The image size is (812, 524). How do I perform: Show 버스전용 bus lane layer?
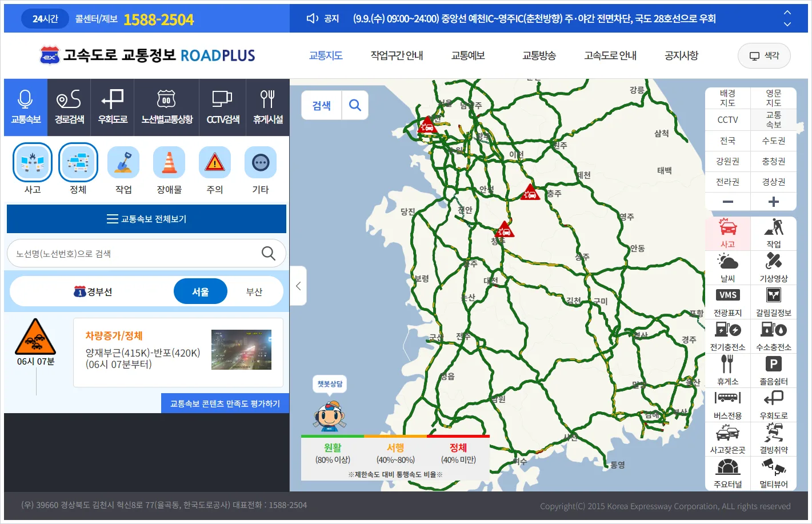click(x=727, y=405)
